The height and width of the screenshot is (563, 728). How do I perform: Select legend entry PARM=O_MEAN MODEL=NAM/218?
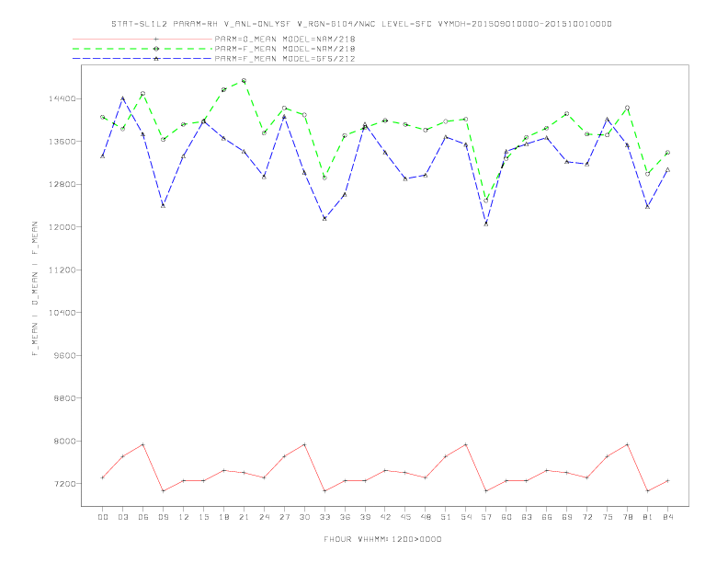click(x=285, y=39)
